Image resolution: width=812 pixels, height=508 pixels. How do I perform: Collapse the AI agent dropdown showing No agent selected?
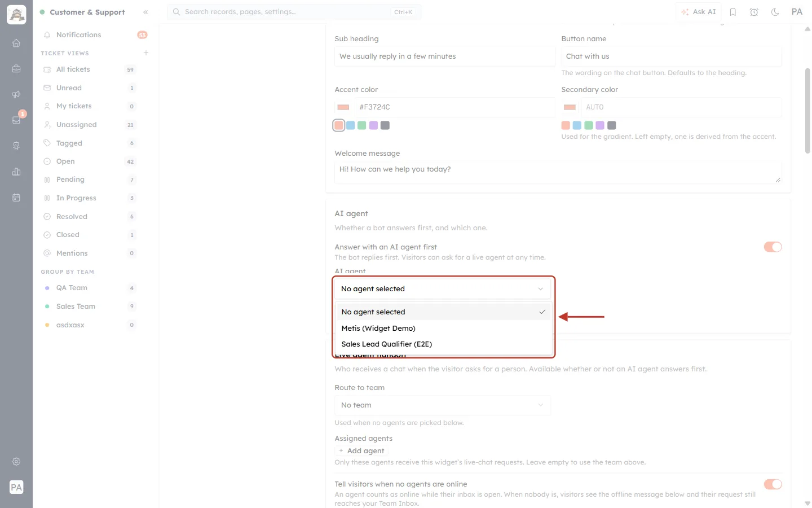click(443, 289)
